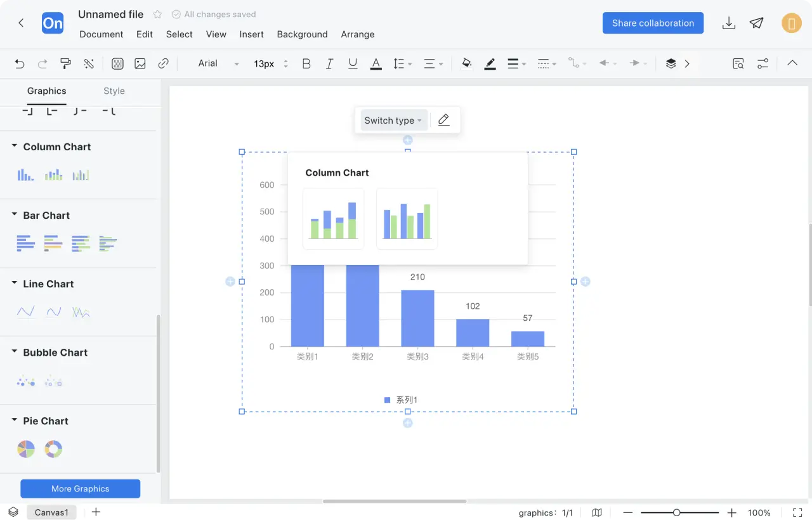Image resolution: width=812 pixels, height=520 pixels.
Task: Toggle bold formatting
Action: (x=306, y=63)
